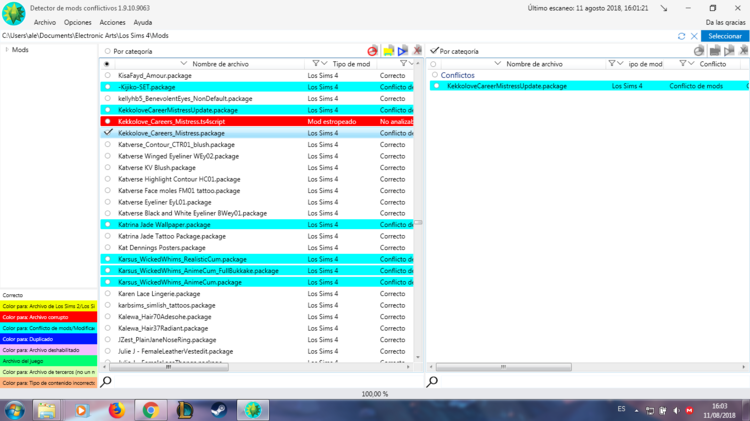Open filter funnel for Tipo de mod column
750x421 pixels.
[316, 63]
